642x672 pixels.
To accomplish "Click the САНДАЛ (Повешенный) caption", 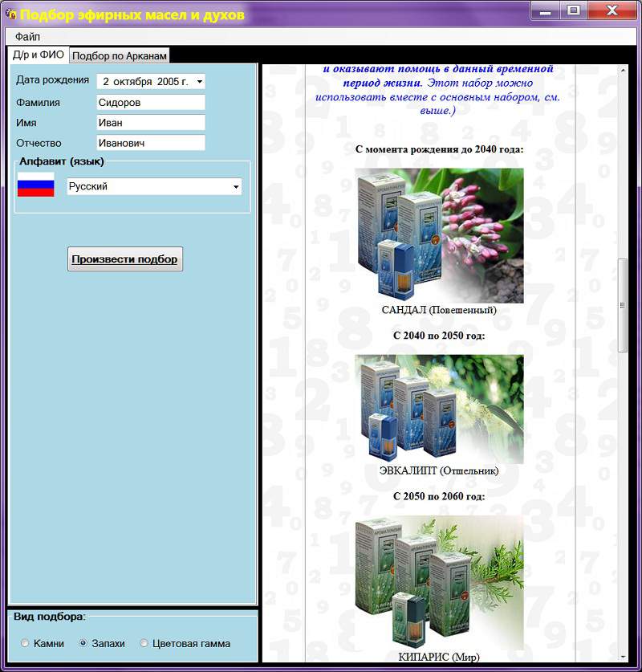I will point(439,310).
